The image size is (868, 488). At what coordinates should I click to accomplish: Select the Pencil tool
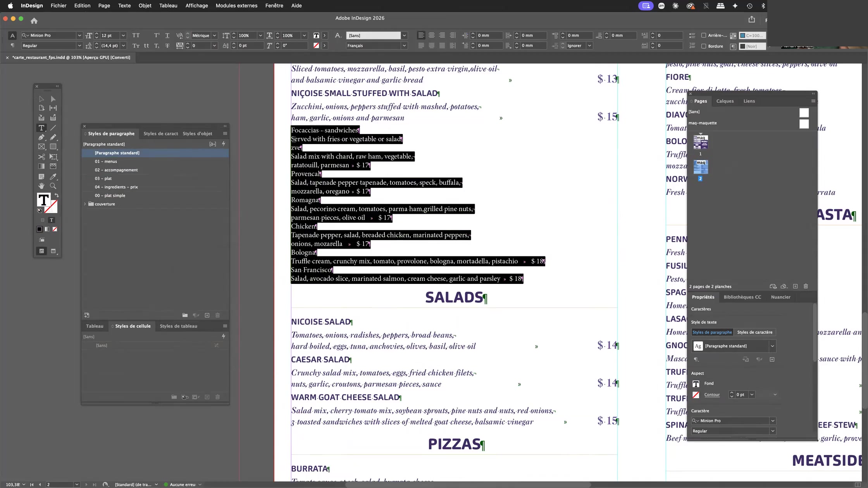(x=53, y=137)
